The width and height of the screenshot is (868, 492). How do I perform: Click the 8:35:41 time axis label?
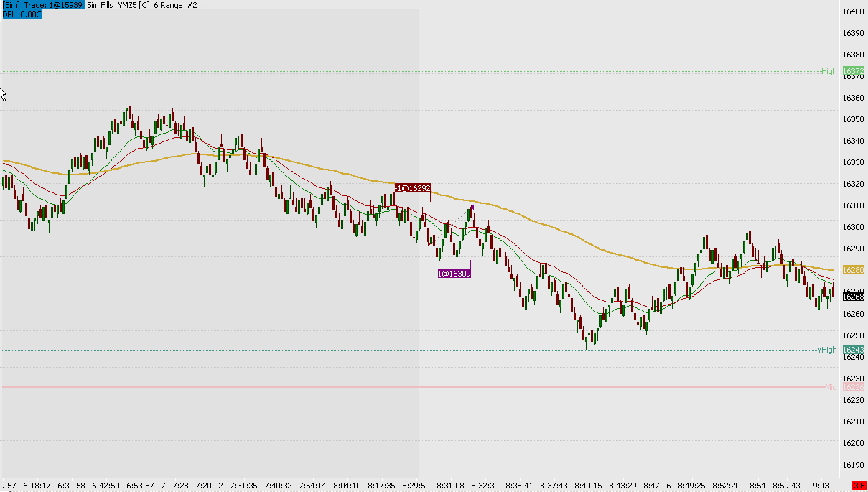tap(519, 486)
